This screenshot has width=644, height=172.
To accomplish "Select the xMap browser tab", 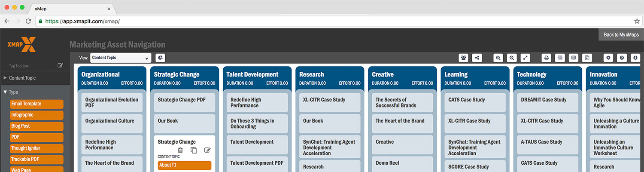I will click(71, 9).
